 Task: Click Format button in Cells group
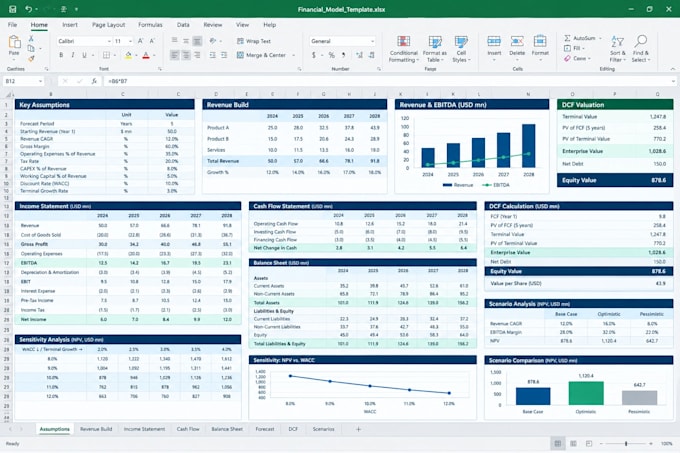(540, 48)
